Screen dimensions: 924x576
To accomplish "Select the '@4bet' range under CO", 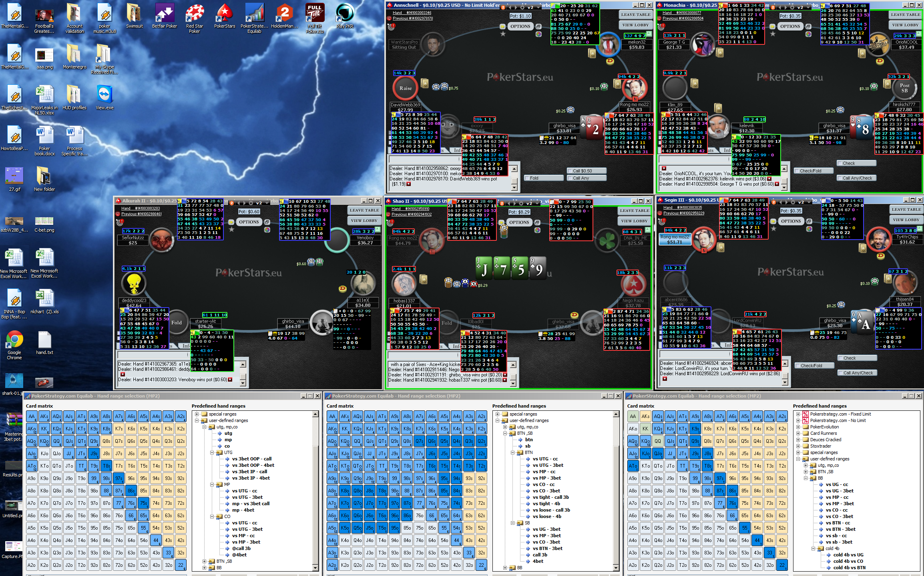I will [239, 555].
